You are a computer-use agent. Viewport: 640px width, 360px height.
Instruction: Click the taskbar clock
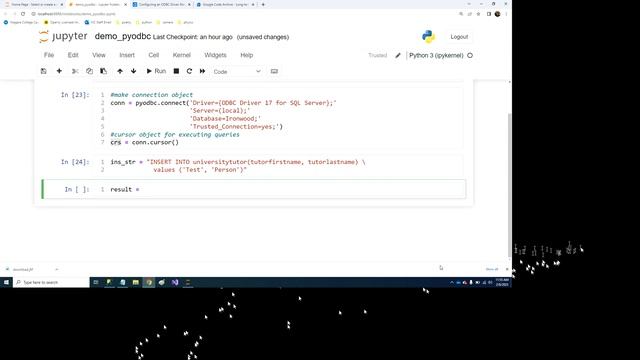point(502,282)
